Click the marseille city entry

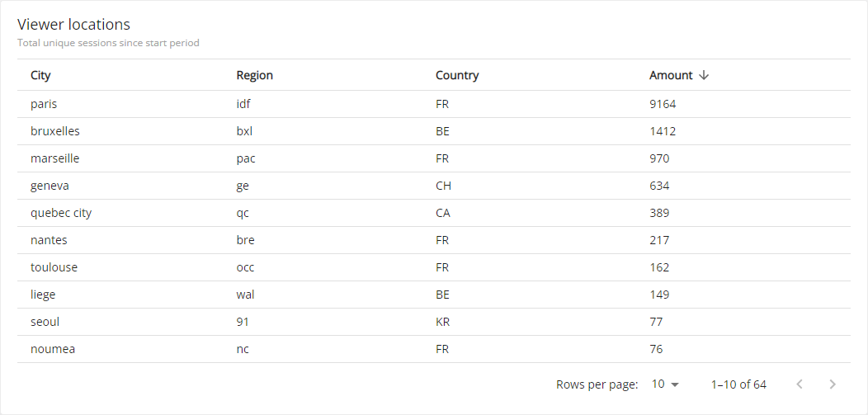pyautogui.click(x=54, y=158)
